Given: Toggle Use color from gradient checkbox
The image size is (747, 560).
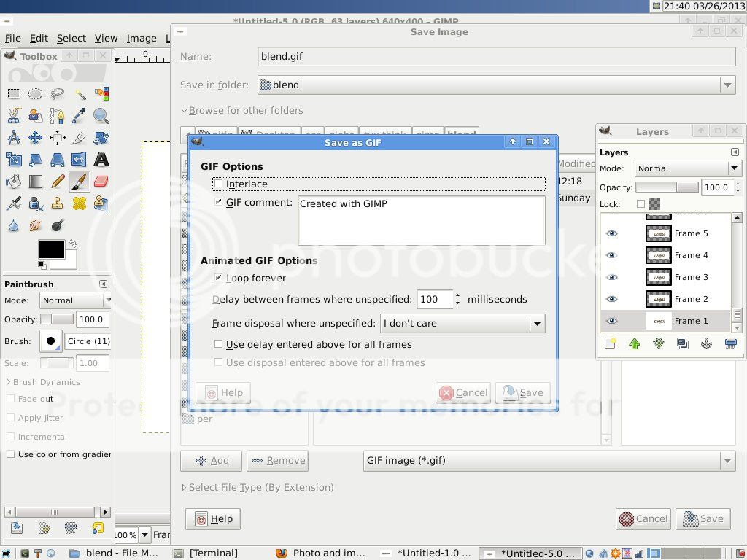Looking at the screenshot, I should click(10, 454).
